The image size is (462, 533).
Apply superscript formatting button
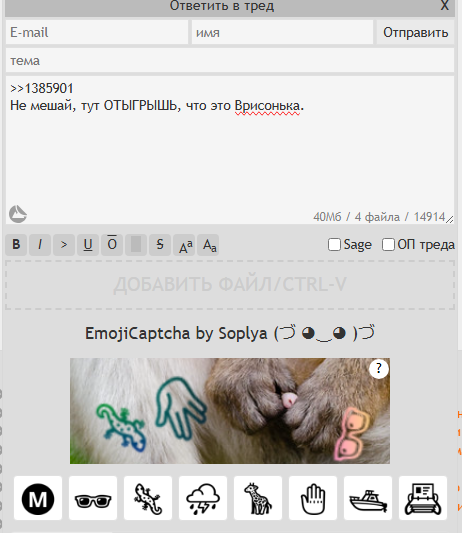tap(184, 244)
